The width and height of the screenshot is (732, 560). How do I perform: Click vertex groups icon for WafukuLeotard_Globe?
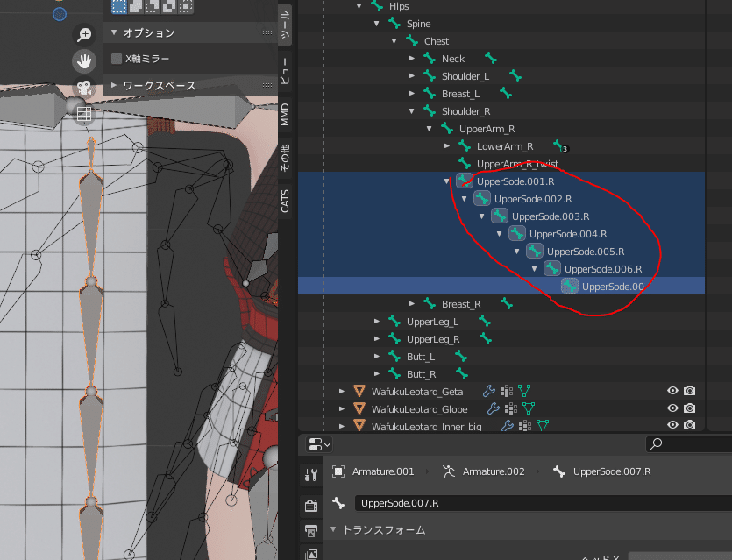[x=511, y=408]
